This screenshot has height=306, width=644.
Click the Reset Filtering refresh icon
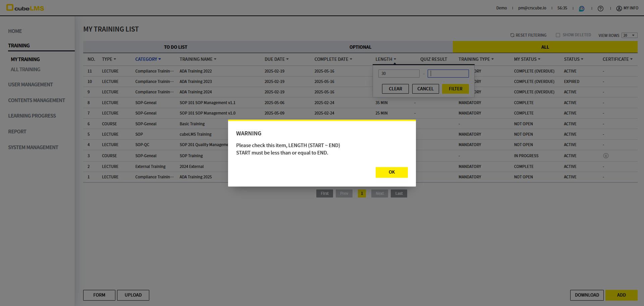(512, 35)
